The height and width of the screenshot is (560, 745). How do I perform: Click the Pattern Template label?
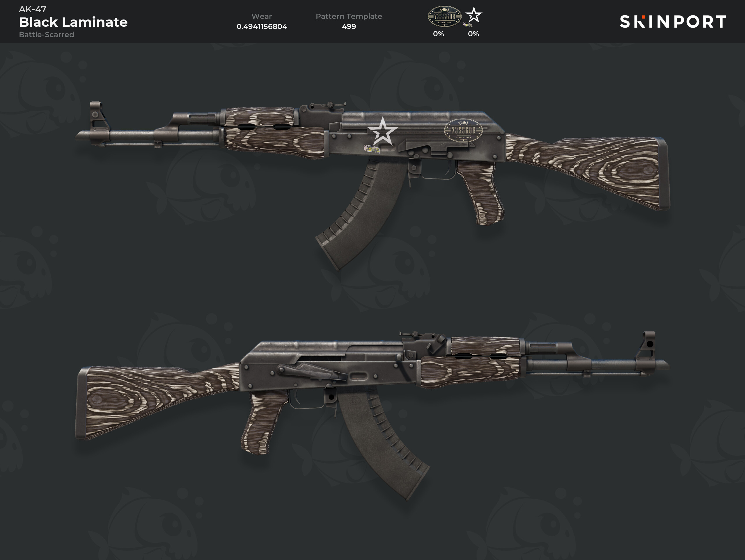pos(349,17)
